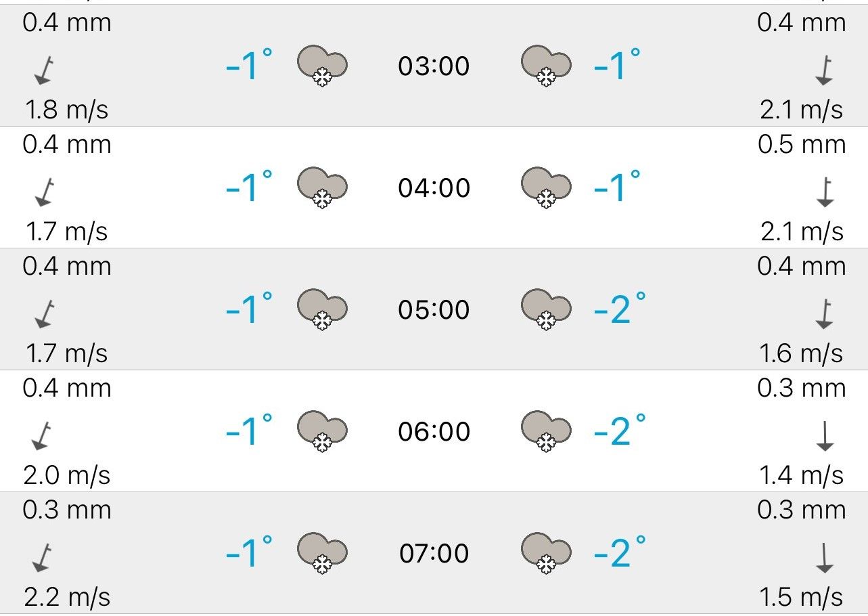Click the 1.8 m/s wind speed

66,110
